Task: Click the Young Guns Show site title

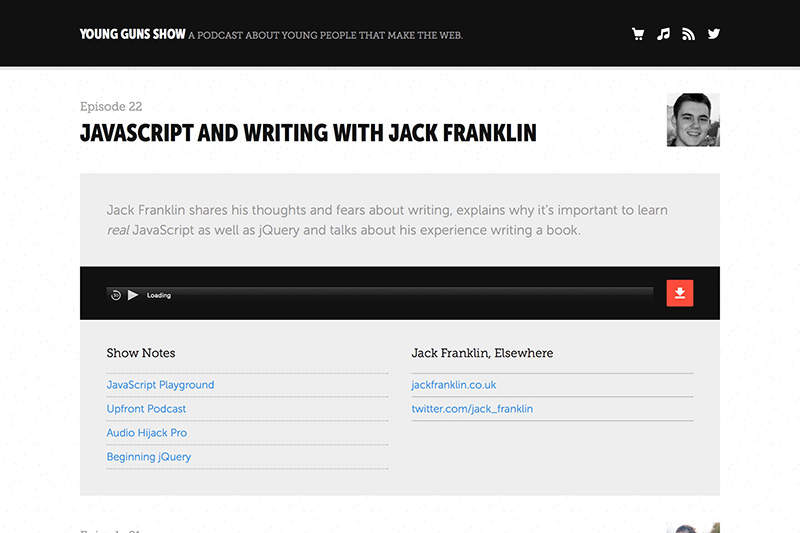Action: point(132,34)
